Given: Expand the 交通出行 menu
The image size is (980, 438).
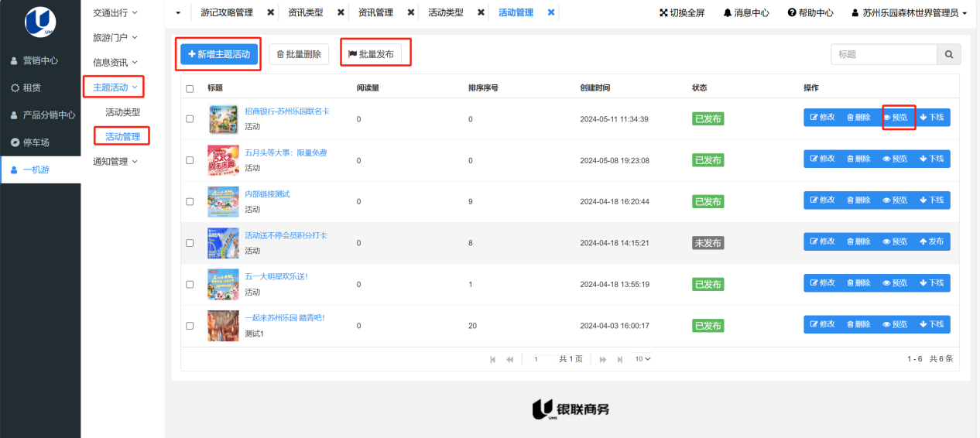Looking at the screenshot, I should [x=115, y=12].
